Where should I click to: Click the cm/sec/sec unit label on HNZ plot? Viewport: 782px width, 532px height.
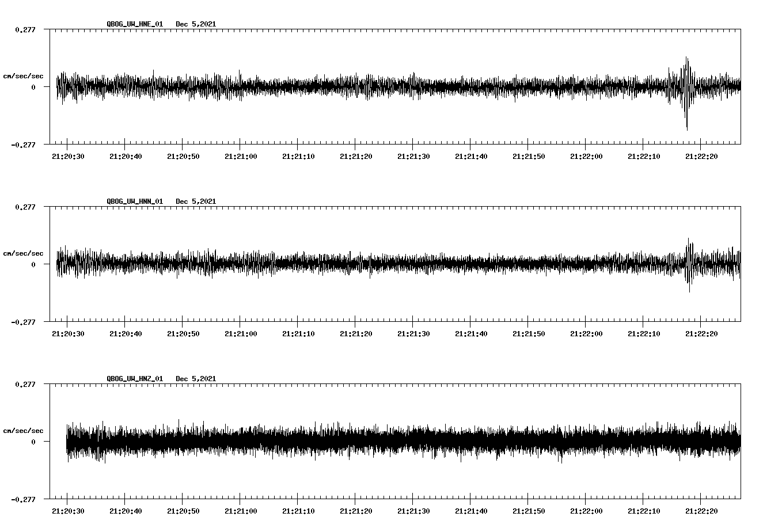pos(23,431)
